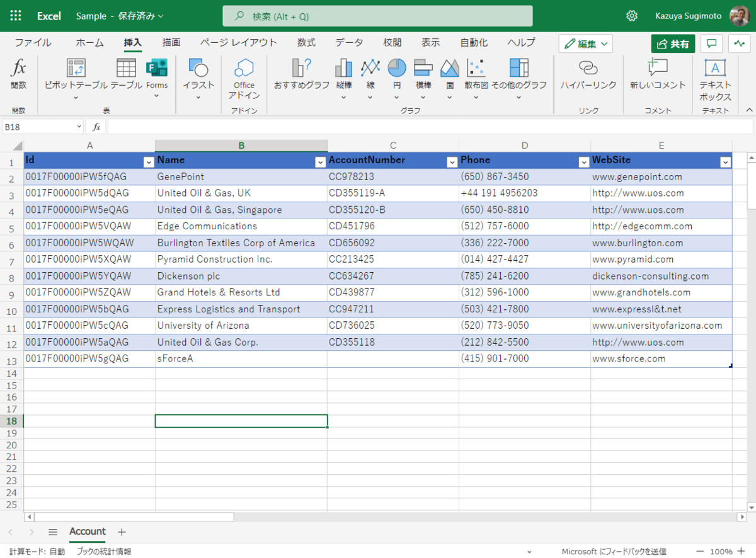Click the 共有 share button
The height and width of the screenshot is (558, 756).
673,43
